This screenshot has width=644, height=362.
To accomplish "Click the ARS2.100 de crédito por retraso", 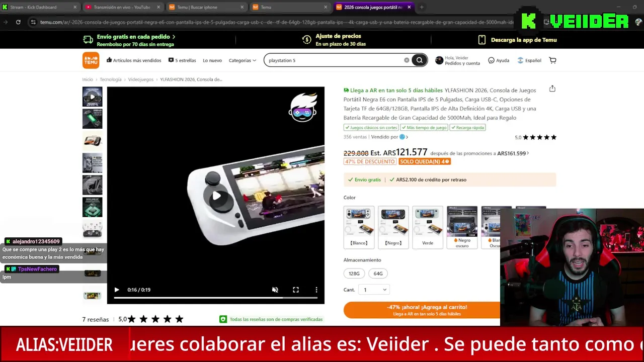I will point(428,179).
